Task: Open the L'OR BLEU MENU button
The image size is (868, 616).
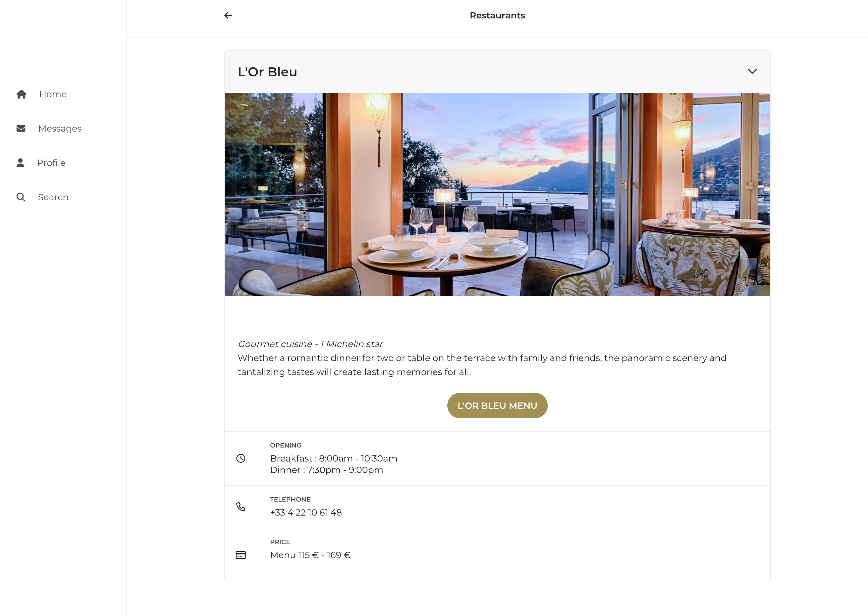Action: tap(497, 406)
